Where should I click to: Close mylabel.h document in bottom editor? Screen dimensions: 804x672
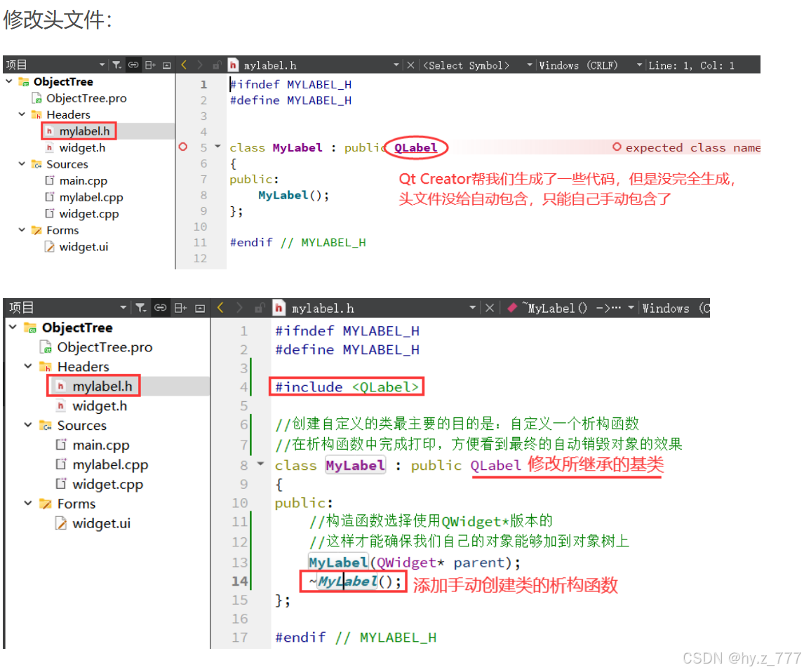click(x=490, y=308)
